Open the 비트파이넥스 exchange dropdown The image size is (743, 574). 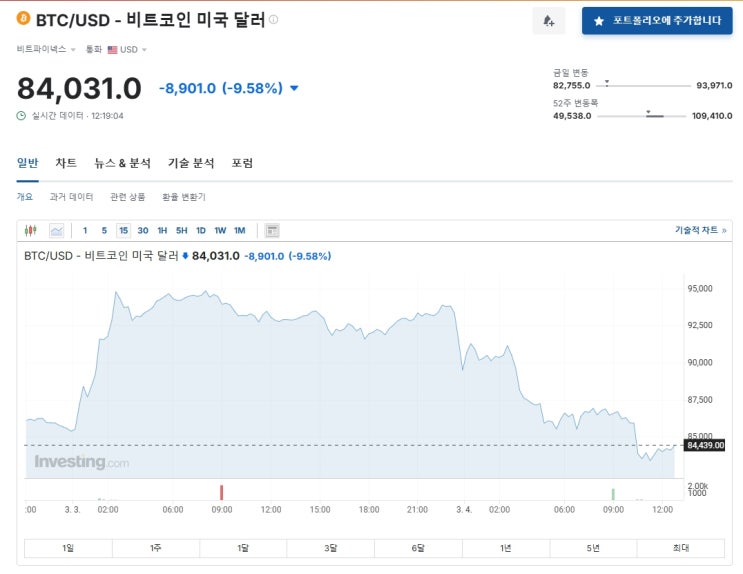pos(46,49)
